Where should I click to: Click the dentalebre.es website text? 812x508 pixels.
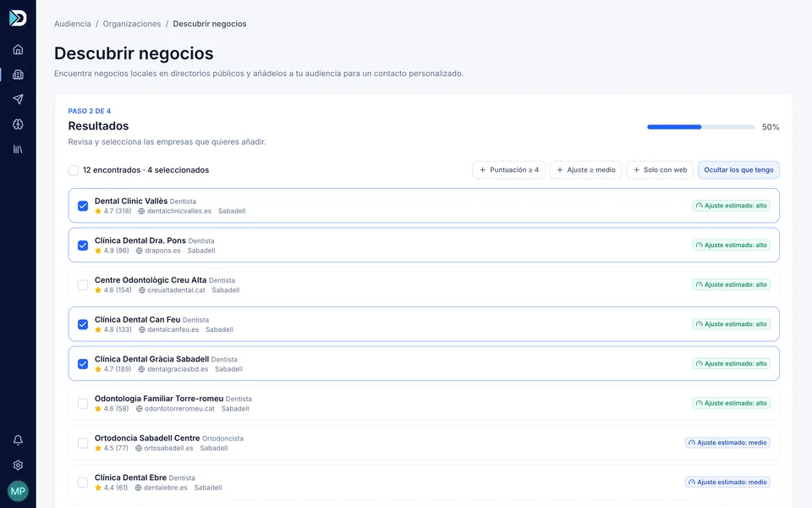(166, 488)
